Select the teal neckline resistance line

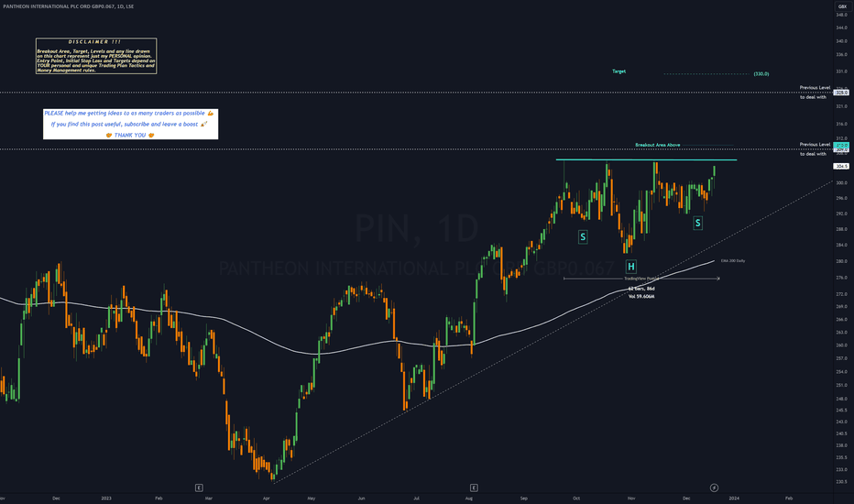[646, 159]
